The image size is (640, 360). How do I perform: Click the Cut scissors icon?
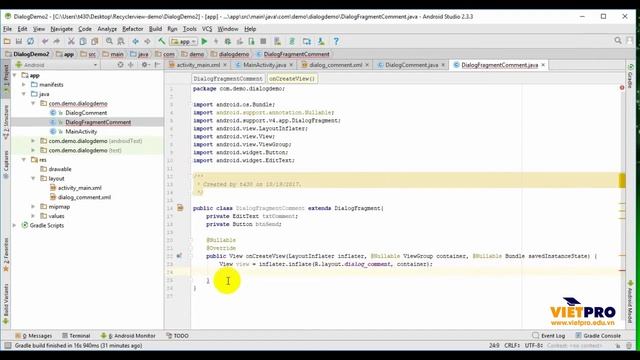pyautogui.click(x=71, y=41)
